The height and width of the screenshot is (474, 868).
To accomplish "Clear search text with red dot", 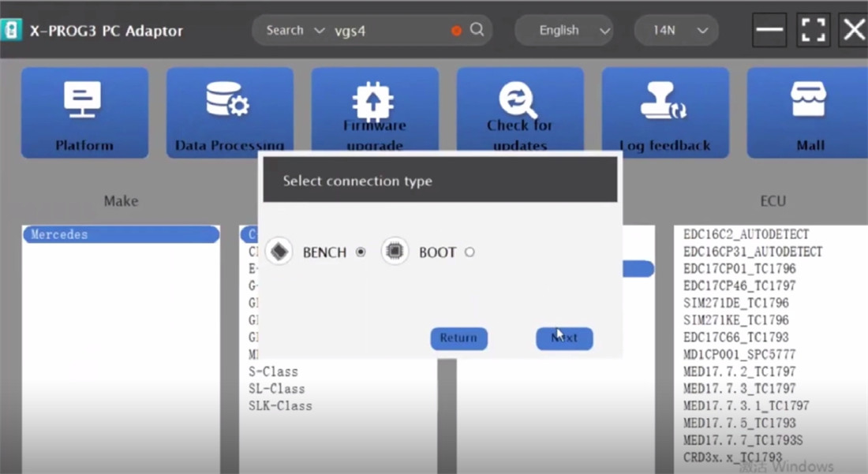I will (456, 31).
